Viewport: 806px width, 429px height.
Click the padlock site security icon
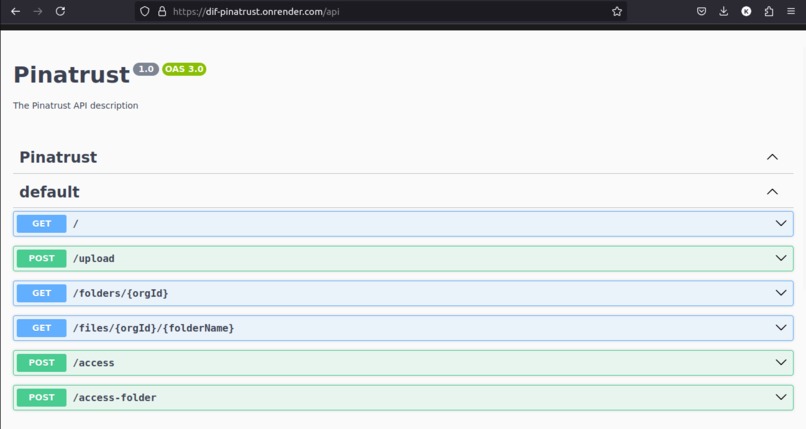click(162, 11)
